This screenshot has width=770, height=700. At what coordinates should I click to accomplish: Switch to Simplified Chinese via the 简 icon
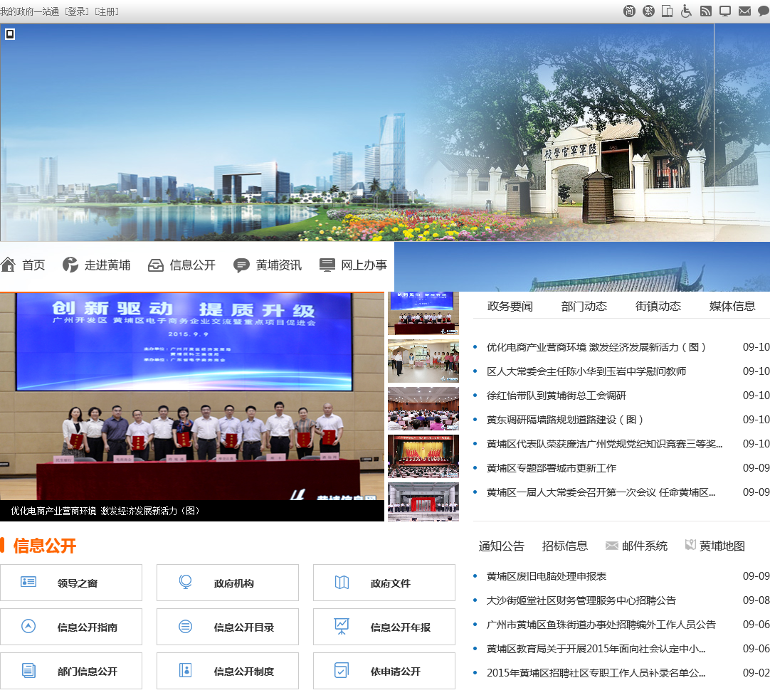click(629, 11)
